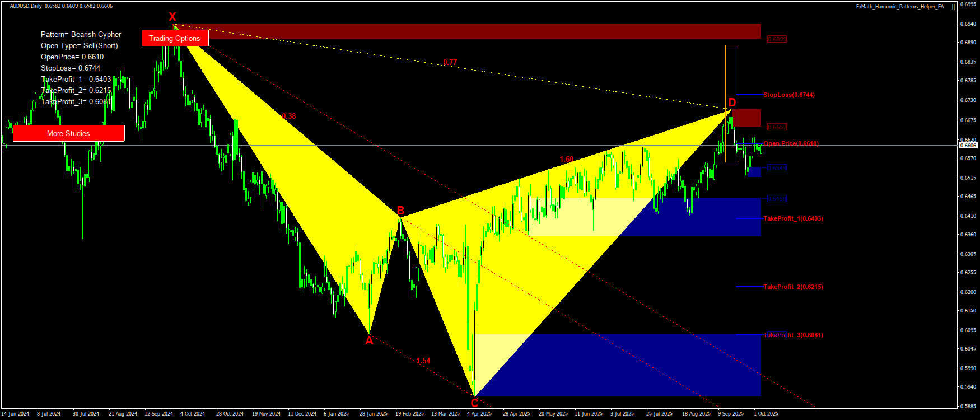Click the TakeProfit_1(0.6403) level label
This screenshot has height=420, width=980.
point(793,218)
